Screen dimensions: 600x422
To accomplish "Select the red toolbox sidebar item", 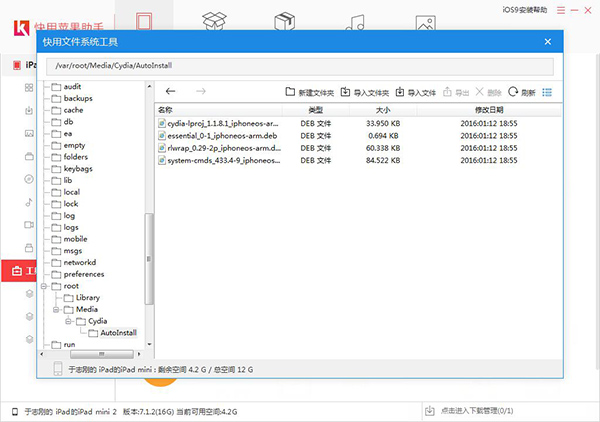I will tap(19, 271).
